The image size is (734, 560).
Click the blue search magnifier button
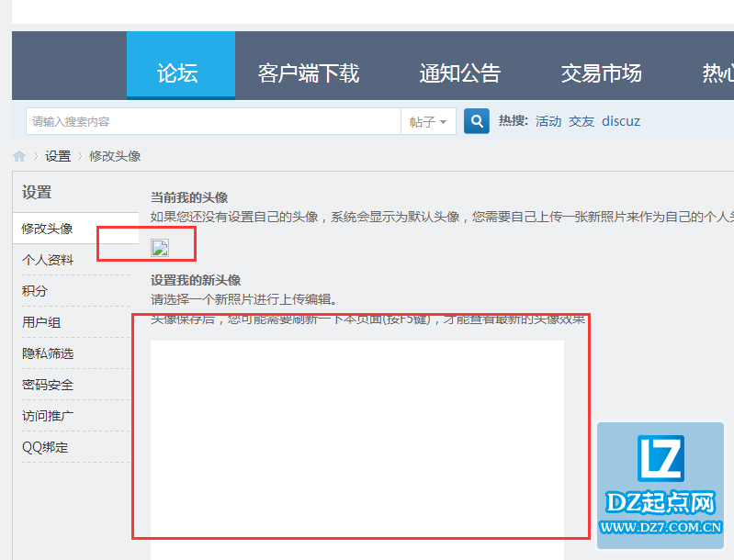click(x=477, y=121)
